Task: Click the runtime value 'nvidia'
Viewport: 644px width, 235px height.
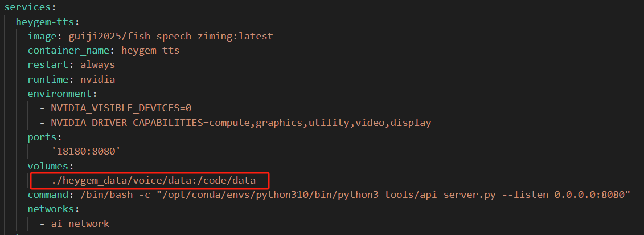Action: click(x=97, y=79)
